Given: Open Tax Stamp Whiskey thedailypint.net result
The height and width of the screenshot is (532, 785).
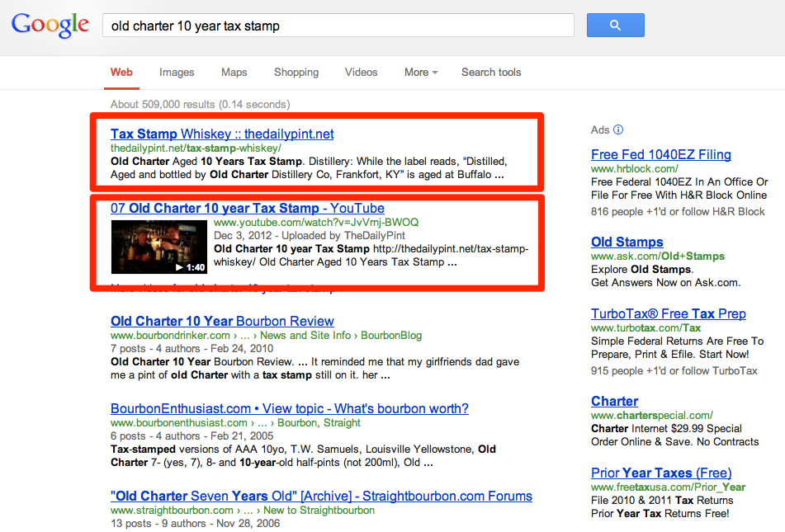Looking at the screenshot, I should [222, 134].
